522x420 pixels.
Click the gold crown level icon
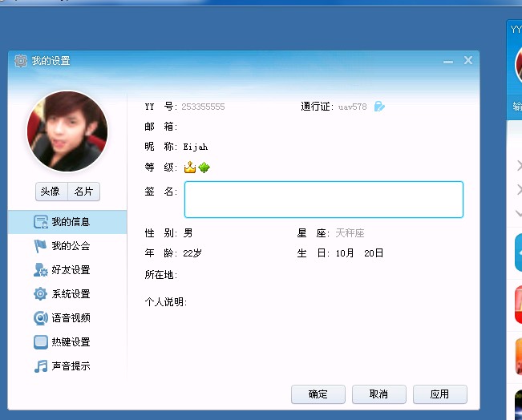tap(190, 167)
